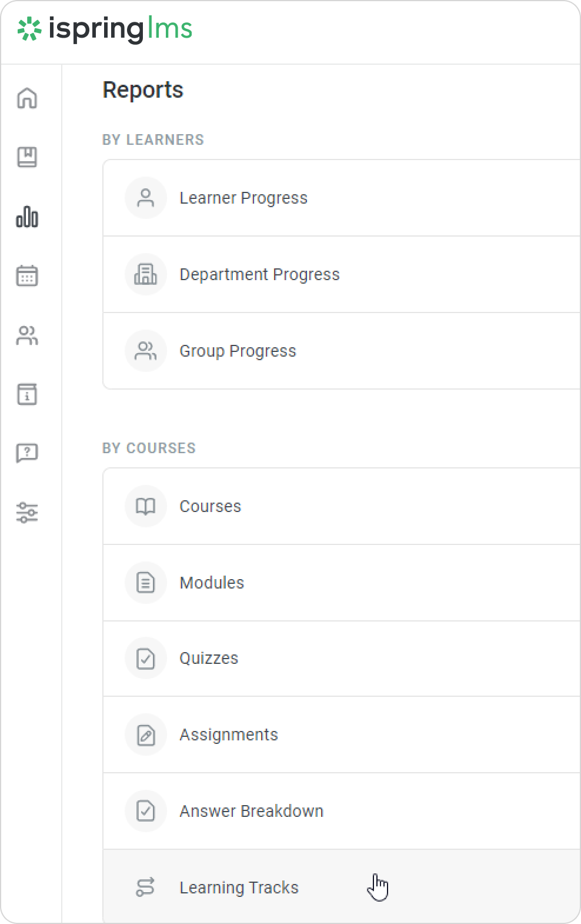Viewport: 581px width, 924px height.
Task: Open the courses bookmark icon in sidebar
Action: (x=27, y=157)
